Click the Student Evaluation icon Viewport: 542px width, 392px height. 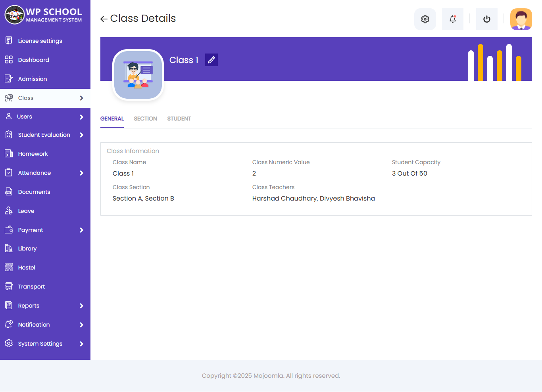[x=9, y=135]
